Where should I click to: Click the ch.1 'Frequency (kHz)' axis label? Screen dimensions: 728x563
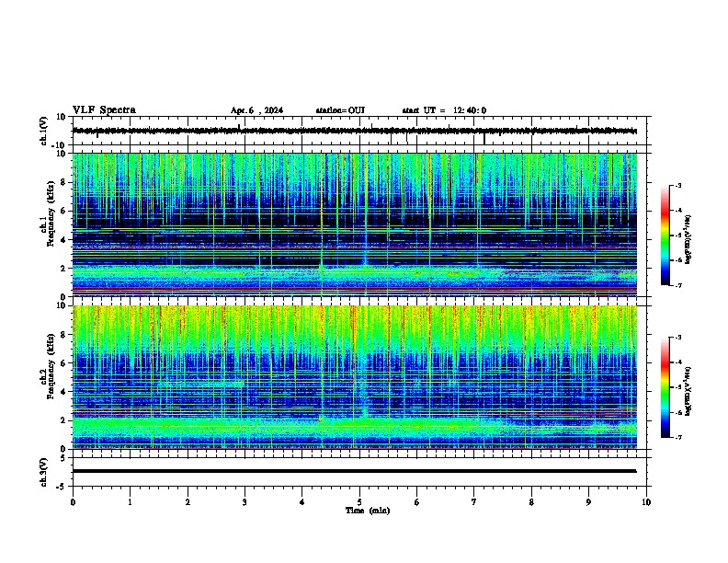coord(51,214)
